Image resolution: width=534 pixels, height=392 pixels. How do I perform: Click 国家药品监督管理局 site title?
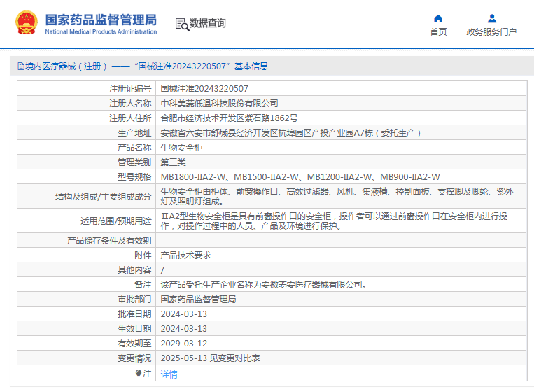click(101, 20)
